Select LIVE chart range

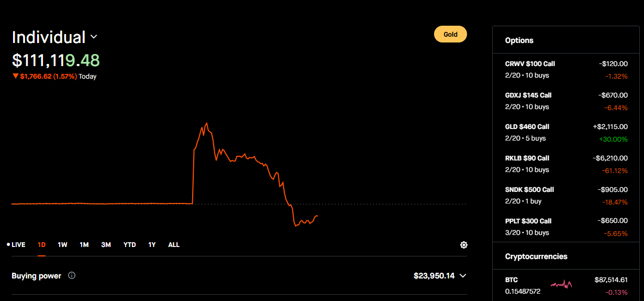[16, 245]
